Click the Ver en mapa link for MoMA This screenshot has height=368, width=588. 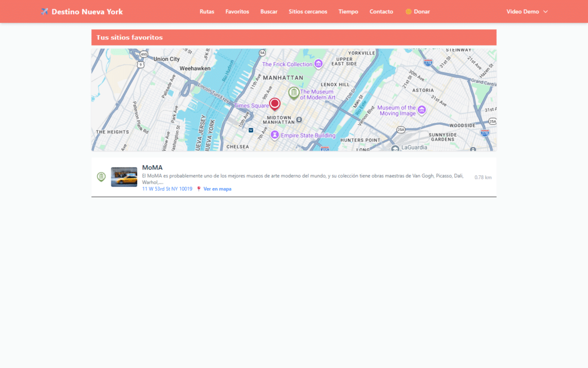coord(217,188)
